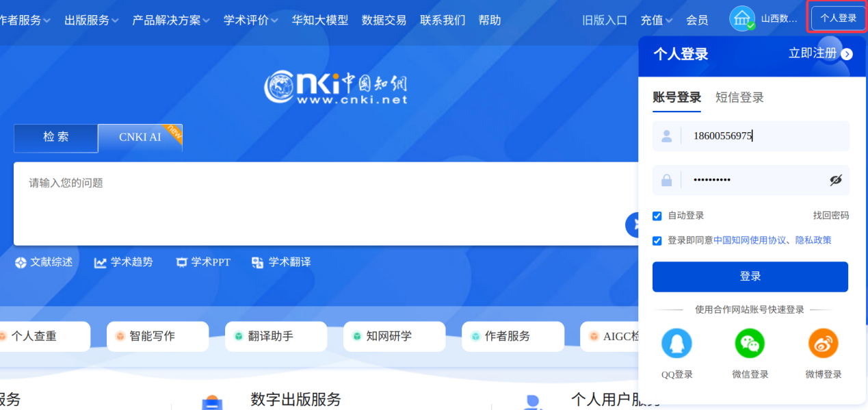This screenshot has height=410, width=868.
Task: Open the 隐私政策 link
Action: coord(813,240)
